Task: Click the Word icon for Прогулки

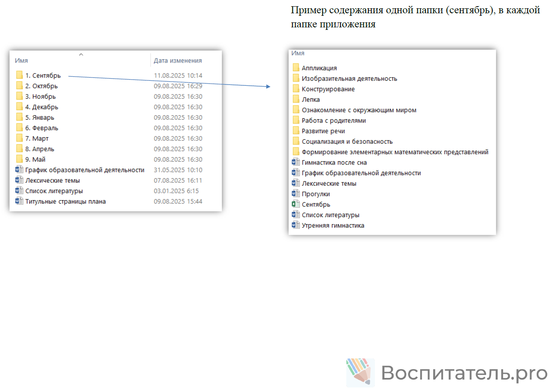Action: coord(296,194)
